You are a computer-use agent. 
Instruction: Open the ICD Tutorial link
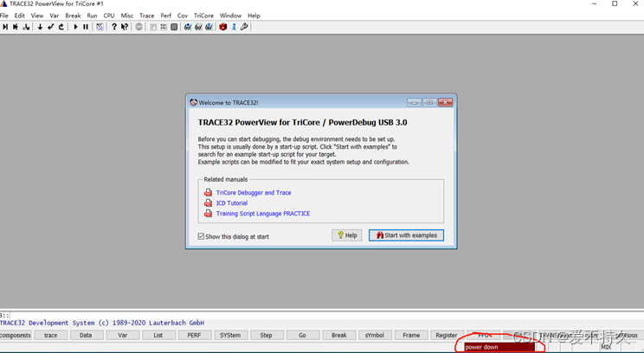[x=232, y=203]
